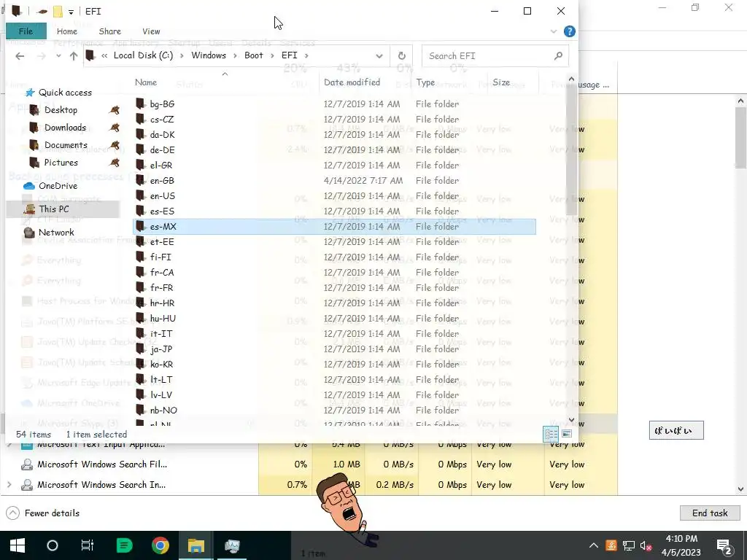747x560 pixels.
Task: Click End task in Task Manager
Action: (x=710, y=513)
